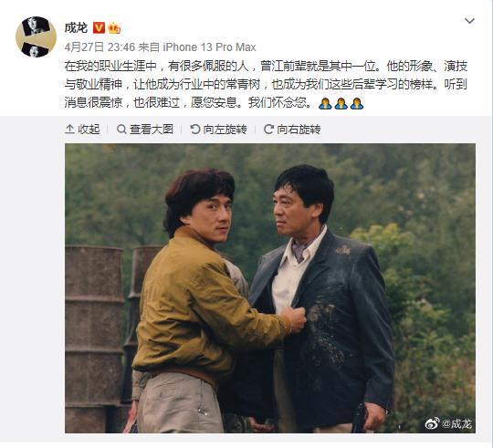The image size is (493, 448).
Task: Click the post text paragraph
Action: (266, 84)
